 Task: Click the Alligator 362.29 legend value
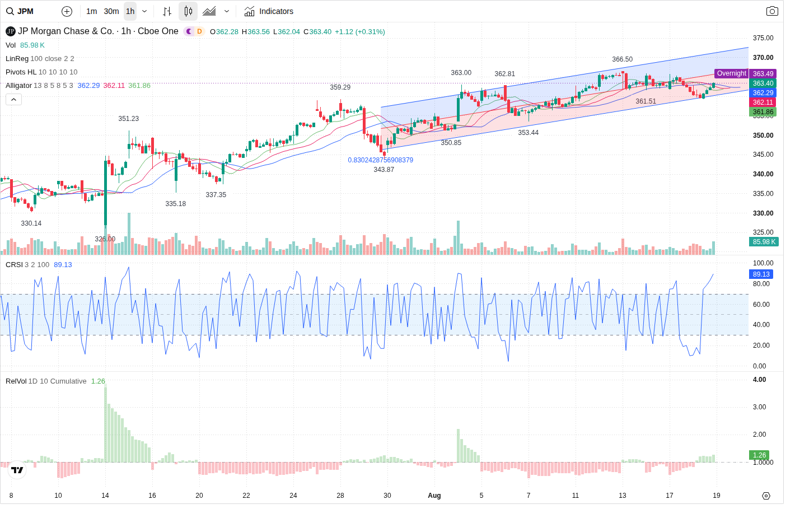(x=88, y=86)
